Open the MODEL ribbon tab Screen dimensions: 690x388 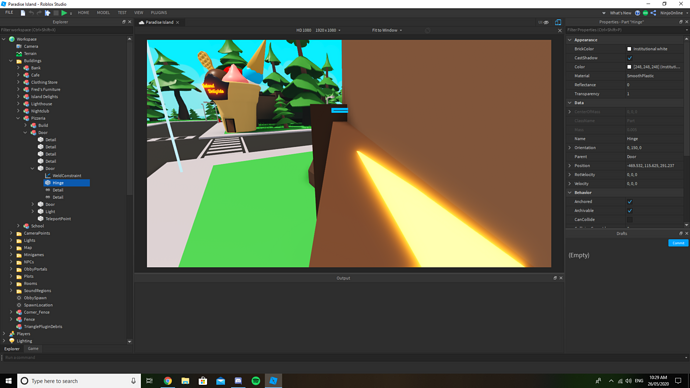click(103, 13)
